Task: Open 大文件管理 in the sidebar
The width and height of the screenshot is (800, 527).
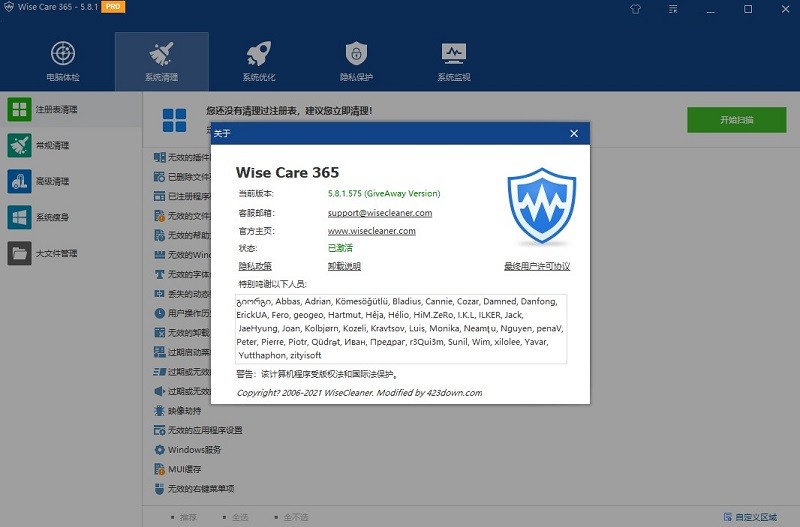Action: (x=71, y=253)
